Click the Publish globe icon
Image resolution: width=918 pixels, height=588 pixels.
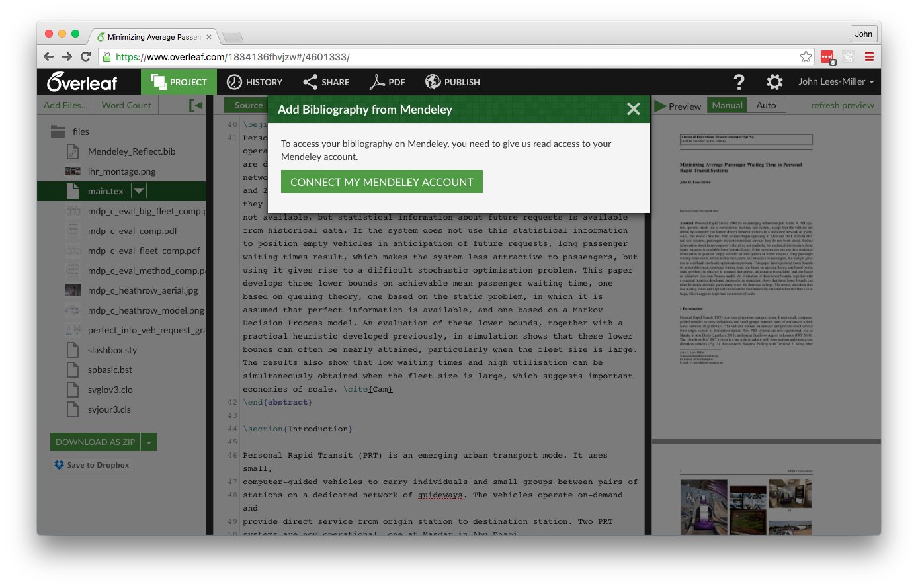[x=433, y=81]
